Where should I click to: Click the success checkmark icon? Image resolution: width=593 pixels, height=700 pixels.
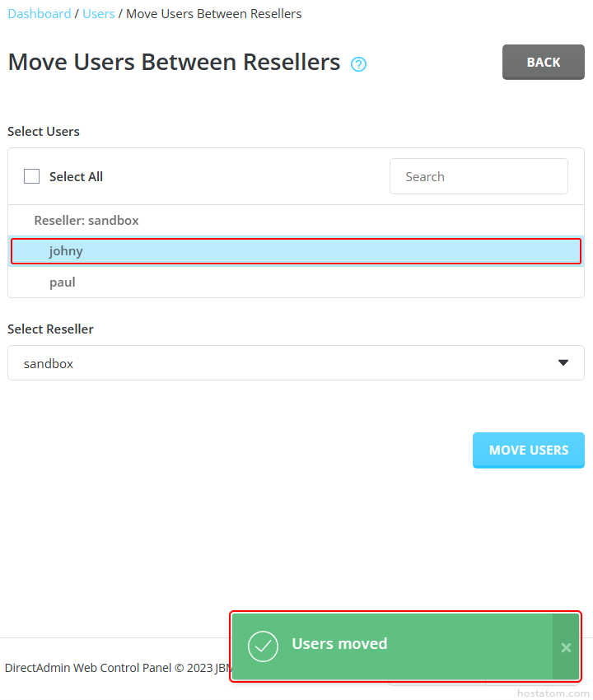click(263, 646)
